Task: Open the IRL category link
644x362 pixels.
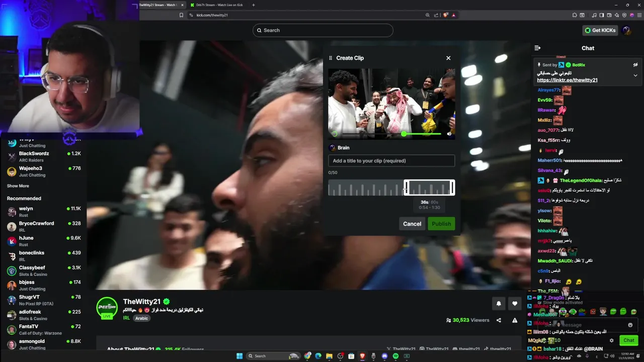Action: tap(126, 318)
